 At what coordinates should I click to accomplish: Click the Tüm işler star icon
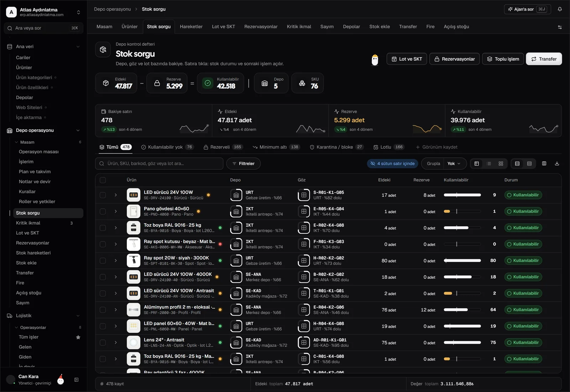pos(78,337)
